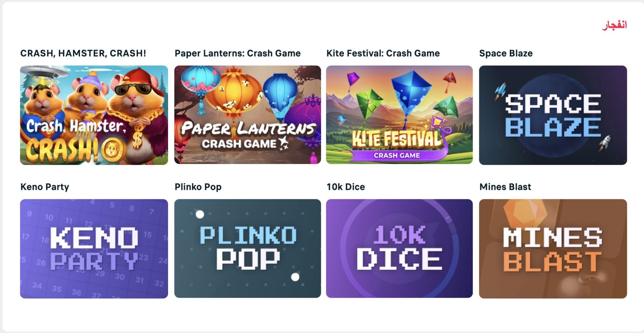Image resolution: width=644 pixels, height=333 pixels.
Task: Click the "Paper Lanterns: Crash Game" title
Action: click(237, 53)
